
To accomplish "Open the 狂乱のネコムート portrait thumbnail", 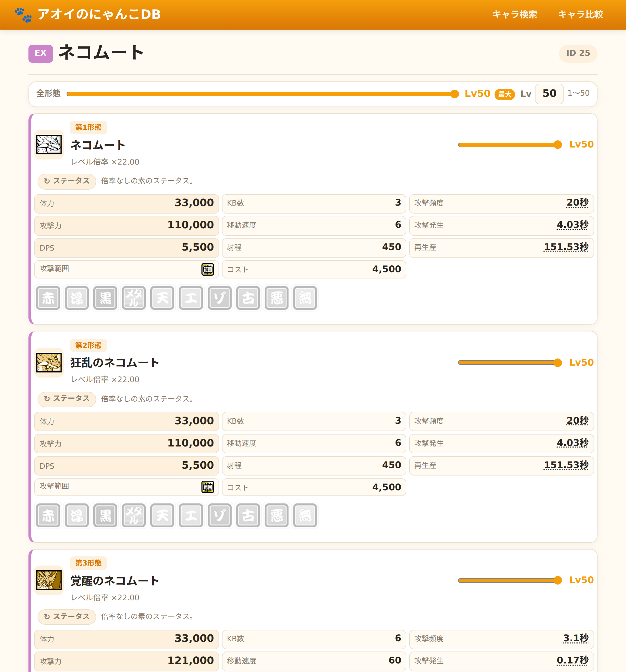I will (49, 363).
